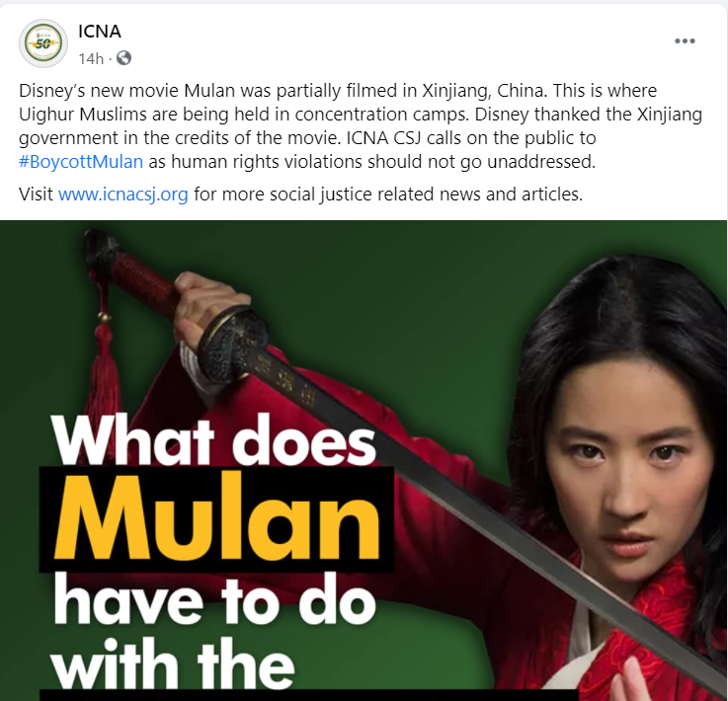Open the Mulan post image

pyautogui.click(x=364, y=461)
